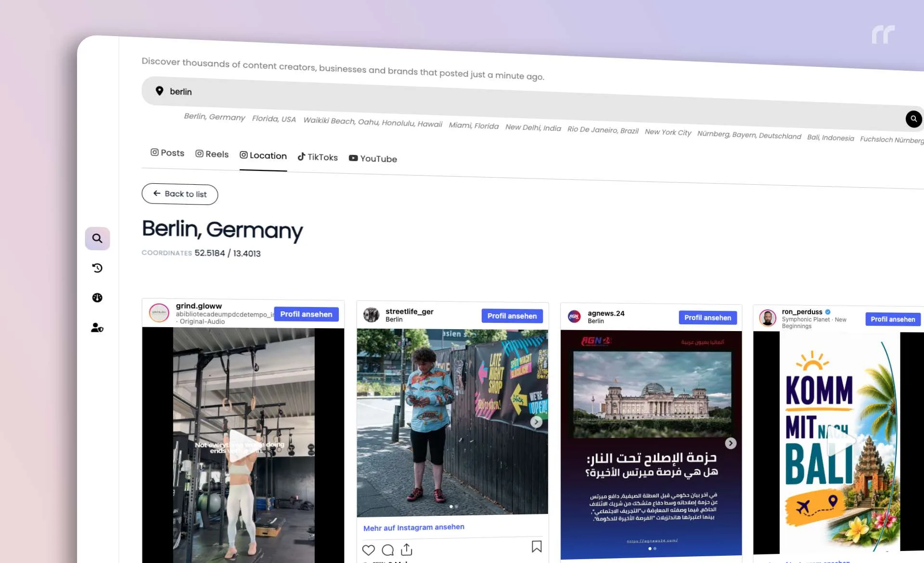924x563 pixels.
Task: Click the location pin icon in search bar
Action: [159, 90]
